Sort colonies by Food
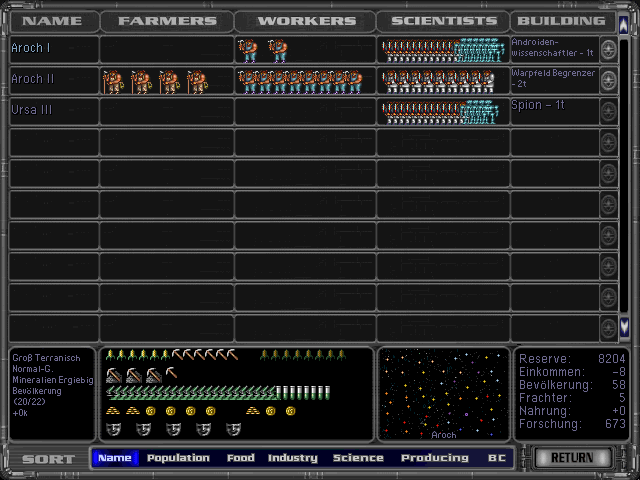The height and width of the screenshot is (480, 640). click(240, 458)
